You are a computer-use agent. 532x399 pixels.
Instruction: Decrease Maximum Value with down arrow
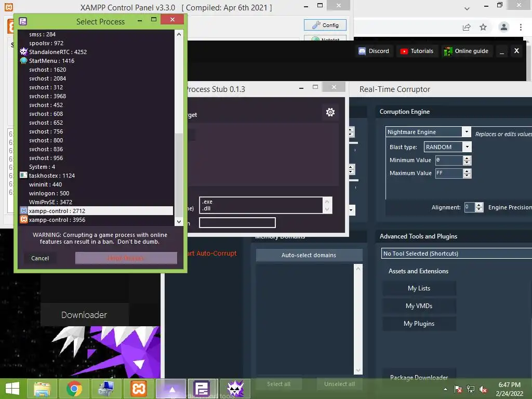[x=467, y=176]
